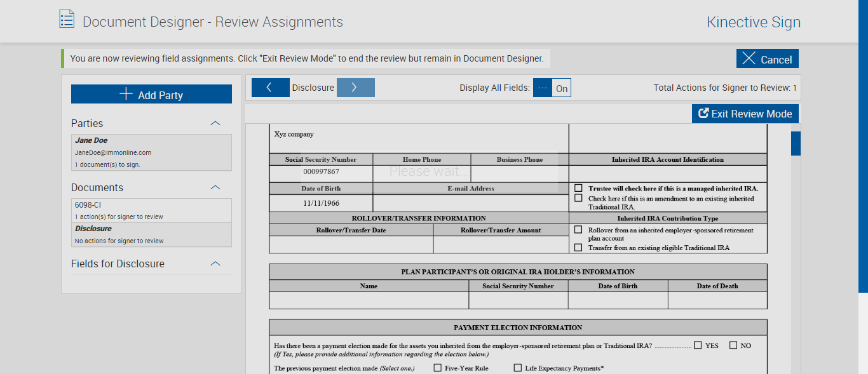The width and height of the screenshot is (868, 374).
Task: Click the Rollover/Transfer Date empty cell
Action: [x=351, y=244]
